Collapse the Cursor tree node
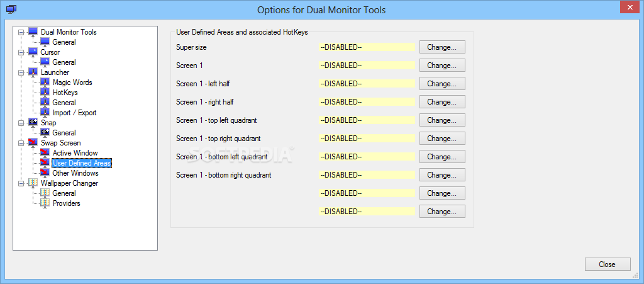The width and height of the screenshot is (644, 284). click(21, 52)
